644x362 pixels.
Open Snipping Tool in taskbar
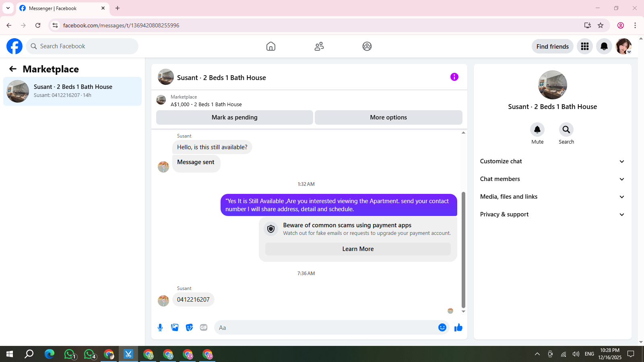pyautogui.click(x=128, y=354)
